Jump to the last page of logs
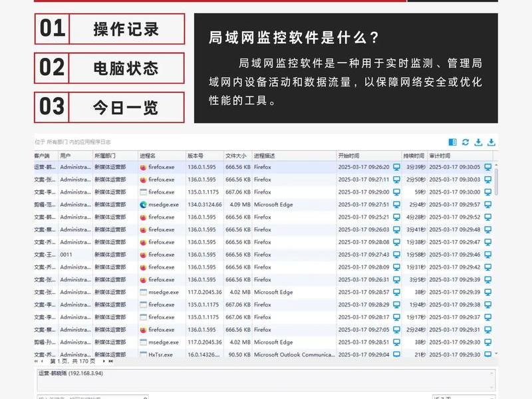The height and width of the screenshot is (399, 532). [x=110, y=361]
